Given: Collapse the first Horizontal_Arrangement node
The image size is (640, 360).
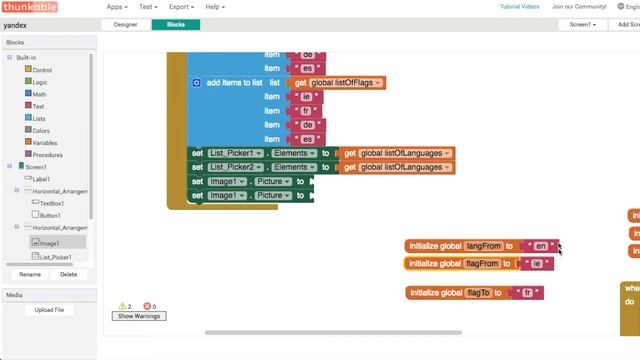Looking at the screenshot, I should [17, 190].
